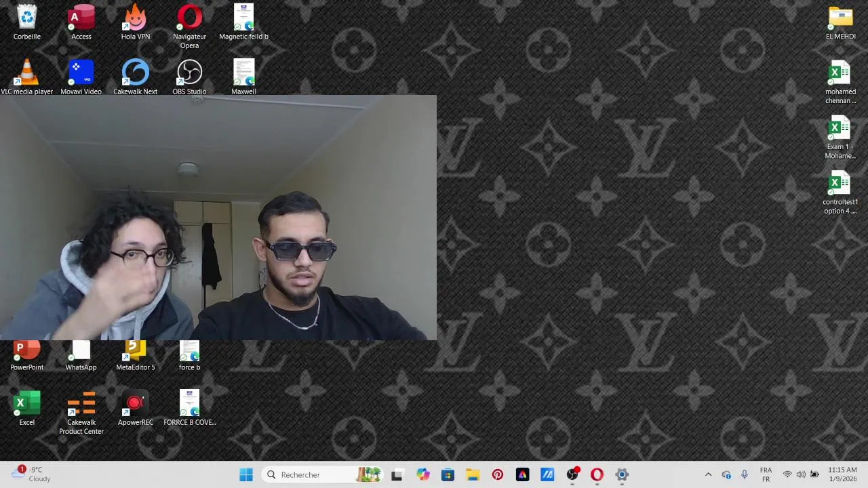Image resolution: width=868 pixels, height=488 pixels.
Task: Select the Hola VPN desktop shortcut
Action: pos(136,22)
